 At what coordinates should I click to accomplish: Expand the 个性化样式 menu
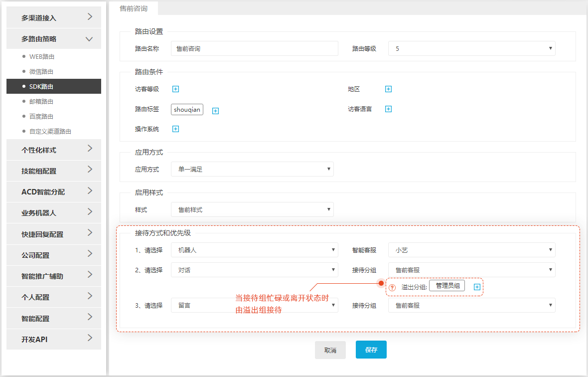(54, 150)
